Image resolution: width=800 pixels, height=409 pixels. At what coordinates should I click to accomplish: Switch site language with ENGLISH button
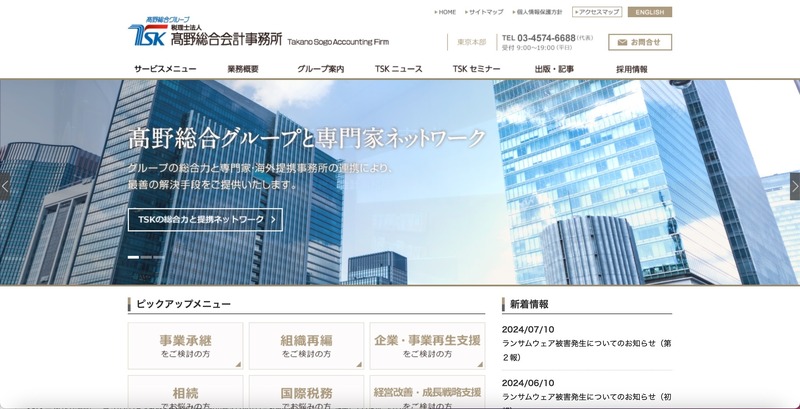pos(650,12)
